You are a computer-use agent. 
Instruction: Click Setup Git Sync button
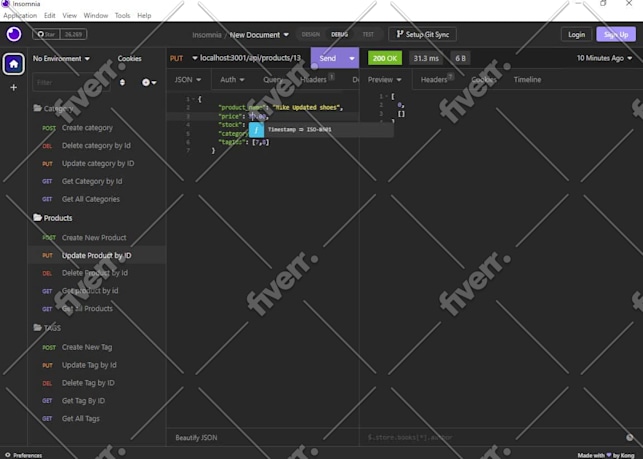pyautogui.click(x=422, y=34)
